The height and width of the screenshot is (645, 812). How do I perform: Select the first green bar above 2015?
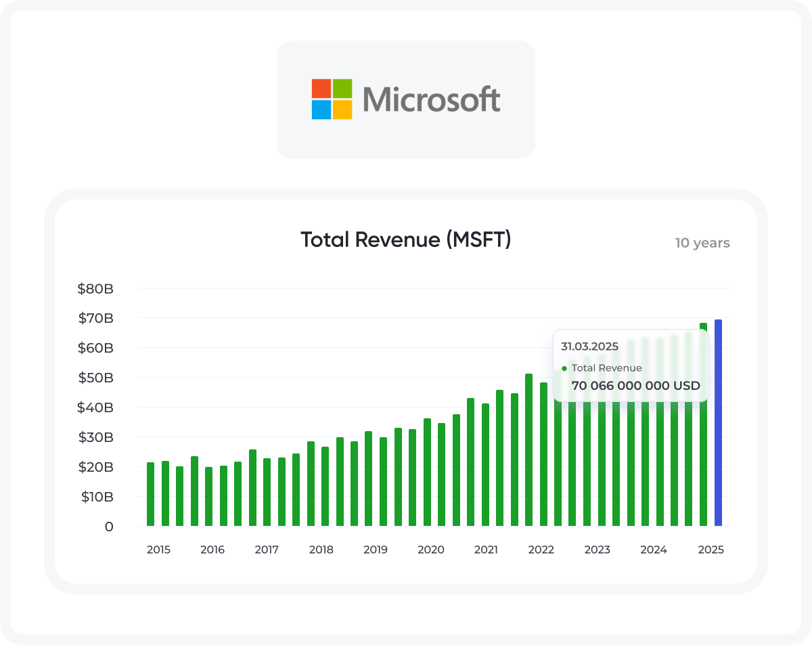(150, 494)
